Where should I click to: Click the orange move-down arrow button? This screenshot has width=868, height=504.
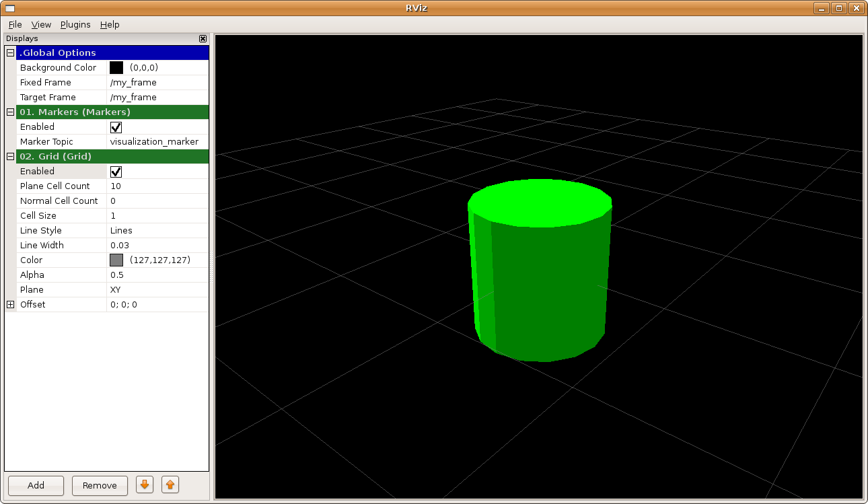coord(145,484)
